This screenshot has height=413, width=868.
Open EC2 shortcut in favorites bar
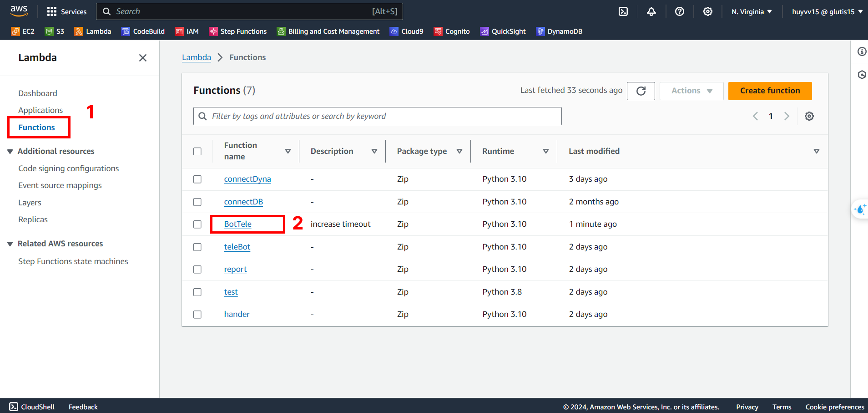tap(23, 31)
